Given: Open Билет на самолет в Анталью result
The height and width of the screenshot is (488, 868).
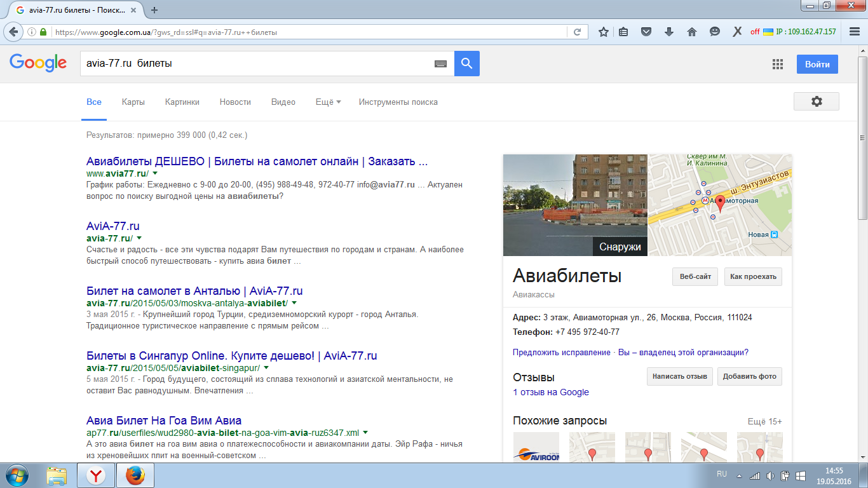Looking at the screenshot, I should 194,291.
